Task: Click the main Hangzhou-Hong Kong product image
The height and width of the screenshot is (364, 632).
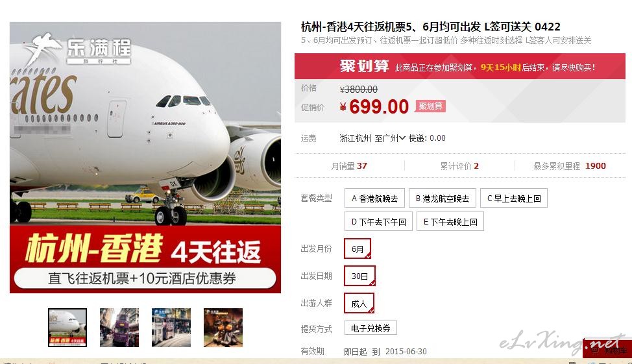Action: pyautogui.click(x=145, y=157)
